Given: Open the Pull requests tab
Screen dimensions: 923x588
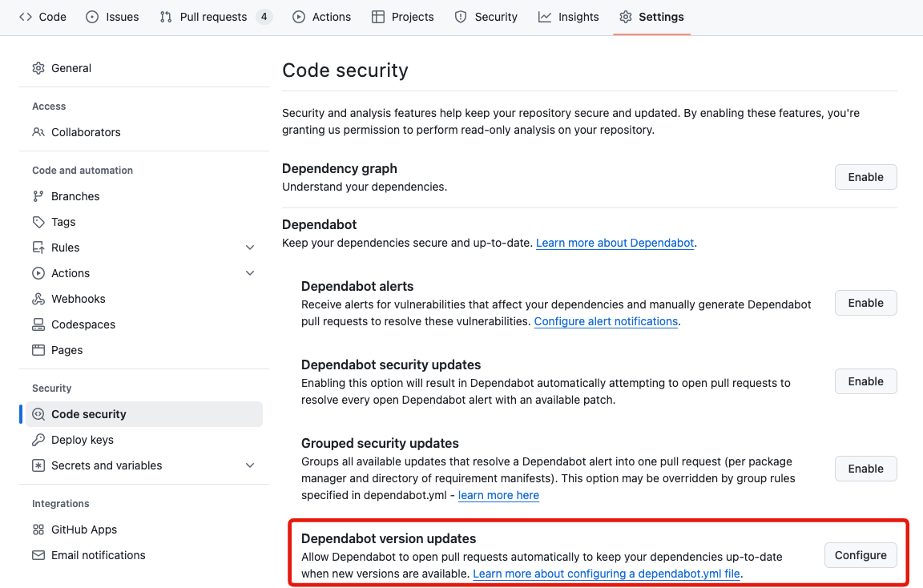Looking at the screenshot, I should click(213, 17).
